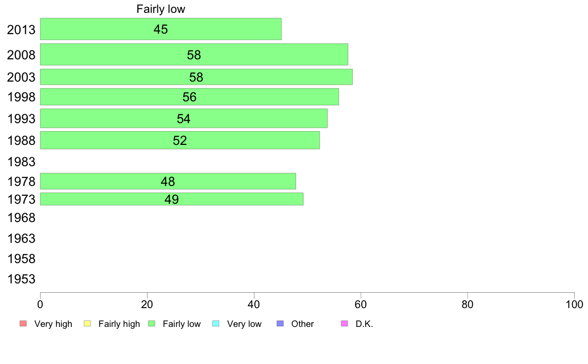588x364 pixels.
Task: Select the 1988 bar showing 52
Action: [x=180, y=140]
